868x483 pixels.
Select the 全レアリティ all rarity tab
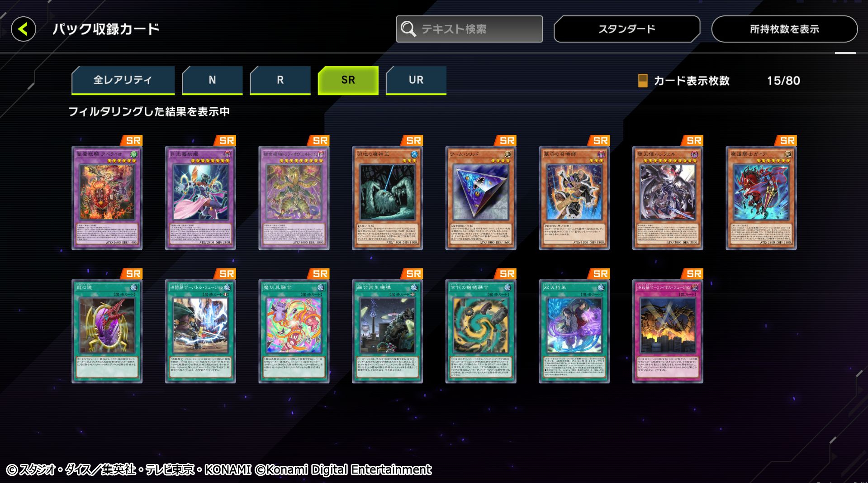[123, 80]
